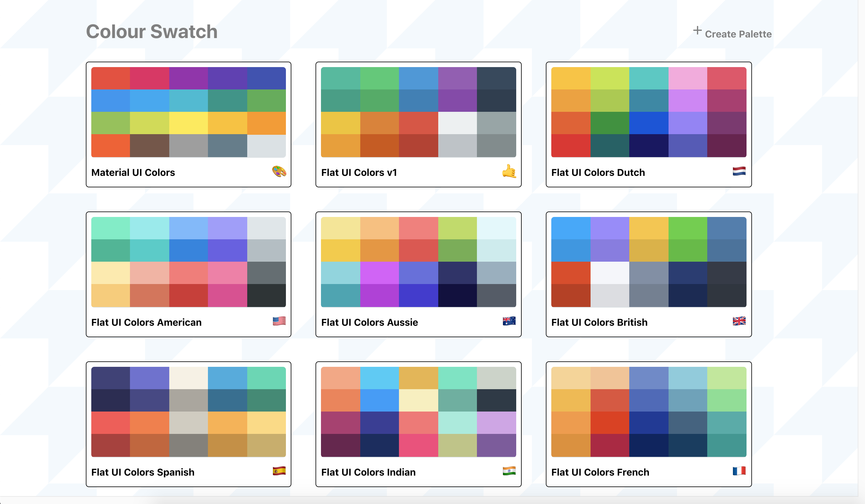
Task: Open the Flat UI Colors French title
Action: [600, 472]
